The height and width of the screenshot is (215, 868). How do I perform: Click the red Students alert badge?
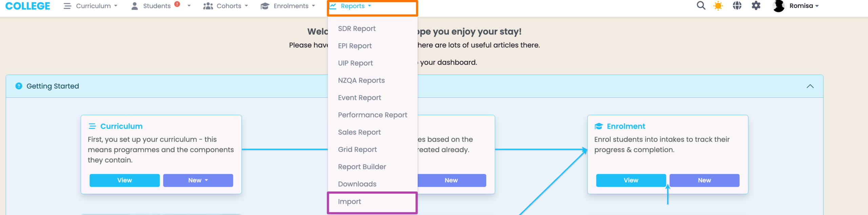tap(177, 4)
